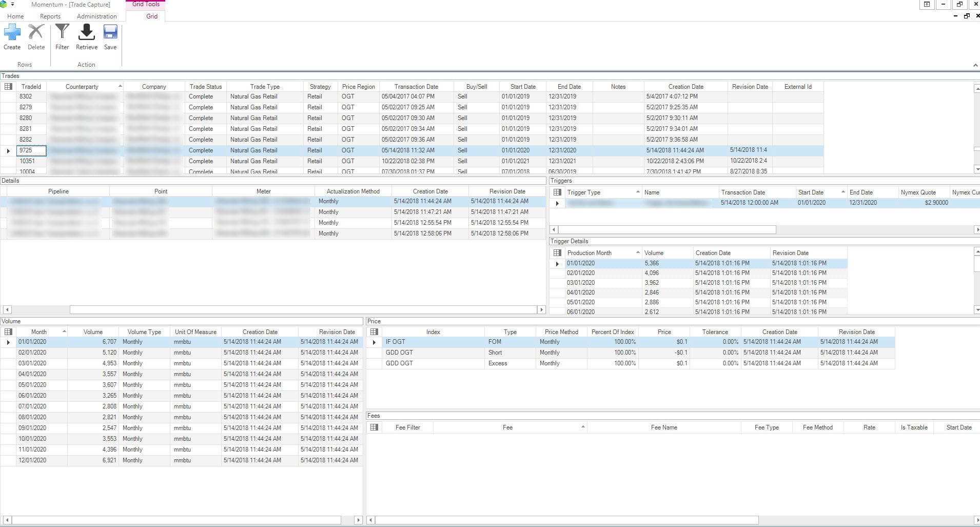Screen dimensions: 980x527
Task: Sort Trades by Transaction Date header
Action: (416, 87)
